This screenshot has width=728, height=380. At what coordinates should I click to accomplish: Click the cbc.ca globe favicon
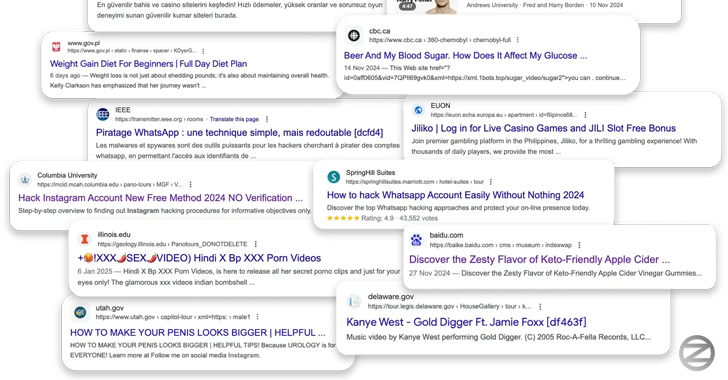coord(354,35)
